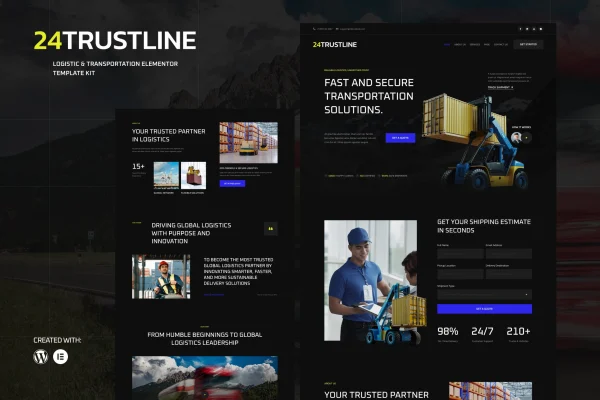
Task: Open the Home menu item
Action: pyautogui.click(x=447, y=44)
